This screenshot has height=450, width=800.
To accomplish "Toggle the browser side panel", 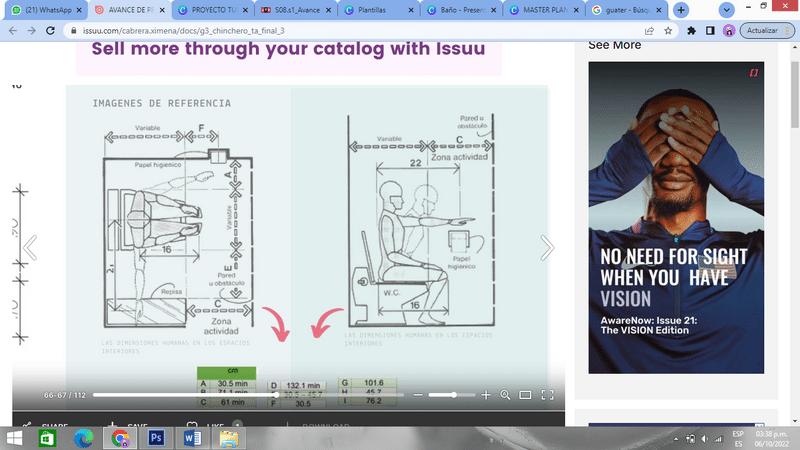I will point(710,31).
